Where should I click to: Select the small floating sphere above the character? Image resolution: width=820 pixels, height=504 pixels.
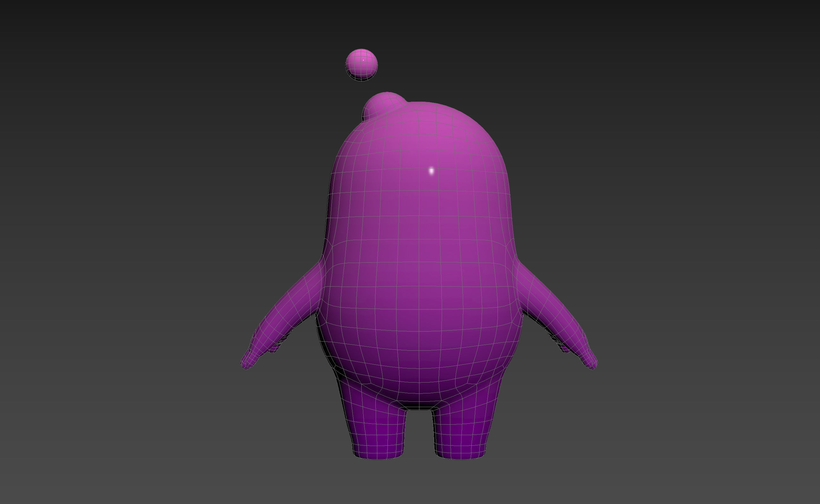coord(361,65)
